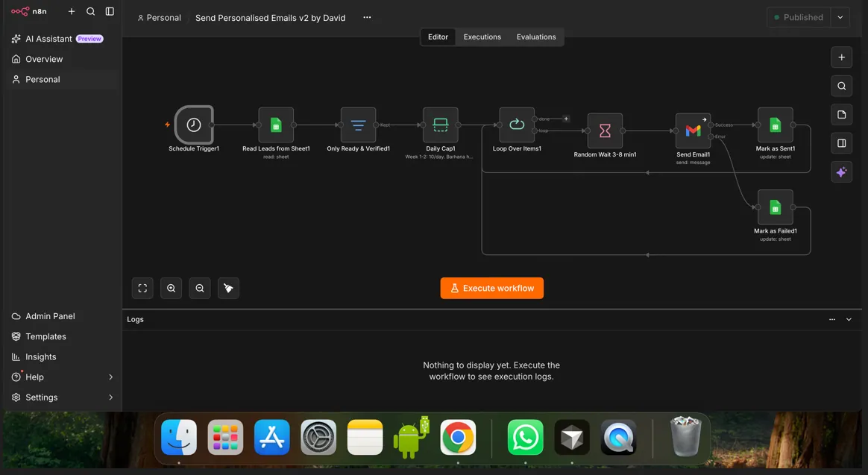Open search from sidebar magnifier icon

[x=91, y=11]
